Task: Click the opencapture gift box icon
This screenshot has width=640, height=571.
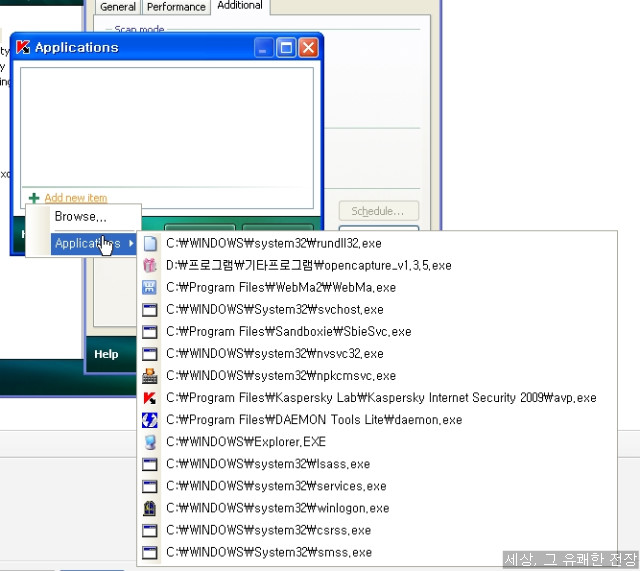Action: 150,265
